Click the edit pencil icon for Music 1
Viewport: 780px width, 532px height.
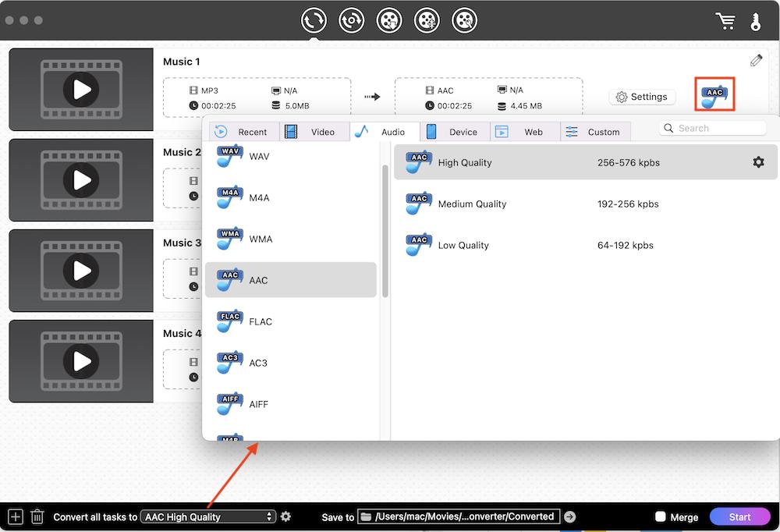[756, 60]
